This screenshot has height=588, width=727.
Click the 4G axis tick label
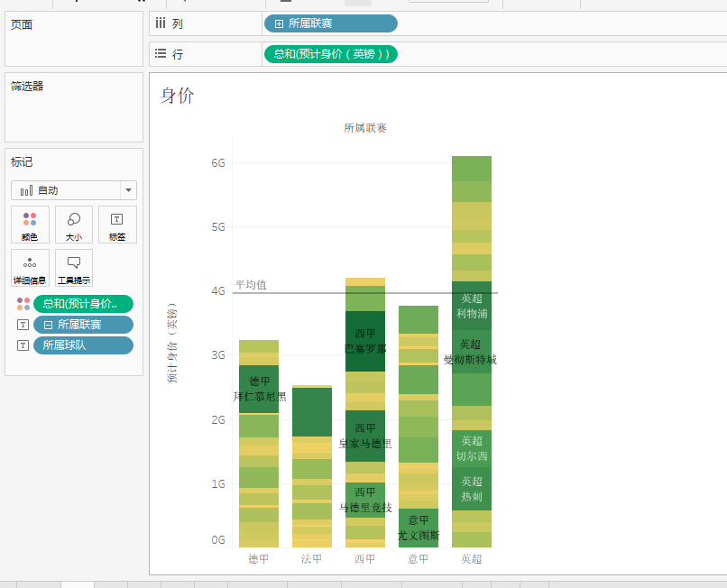[218, 291]
